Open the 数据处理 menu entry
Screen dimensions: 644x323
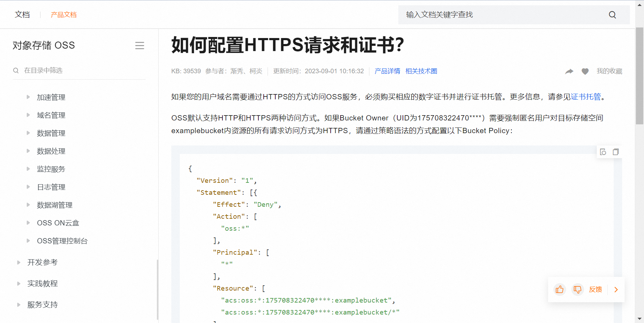(x=51, y=151)
